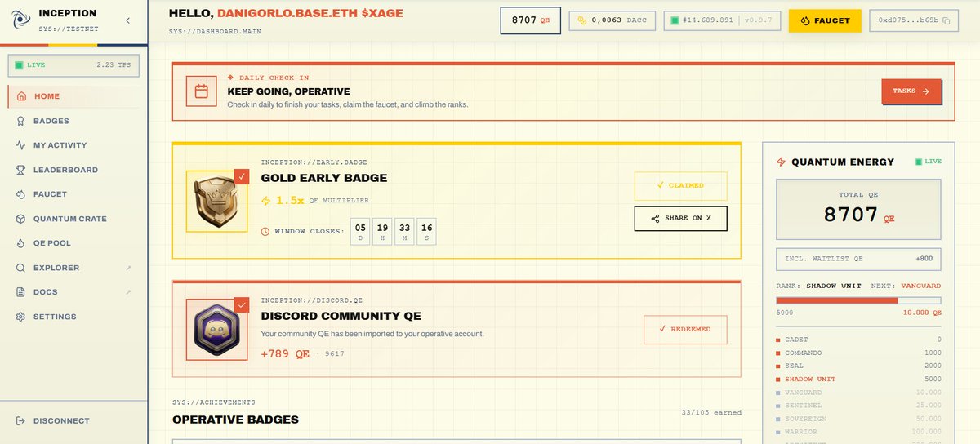Click the Faucet droplet icon in sidebar

click(21, 194)
